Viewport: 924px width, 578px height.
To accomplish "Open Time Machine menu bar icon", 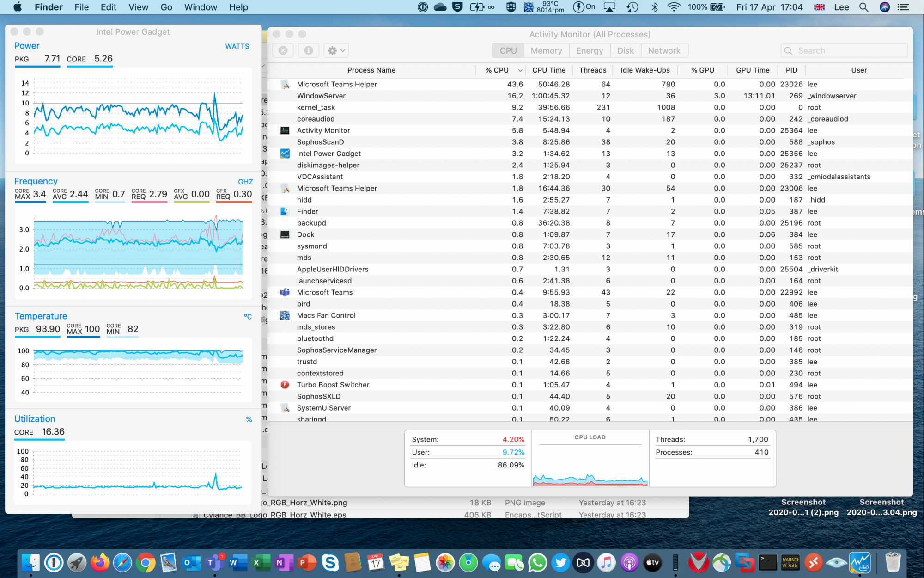I will tap(632, 7).
